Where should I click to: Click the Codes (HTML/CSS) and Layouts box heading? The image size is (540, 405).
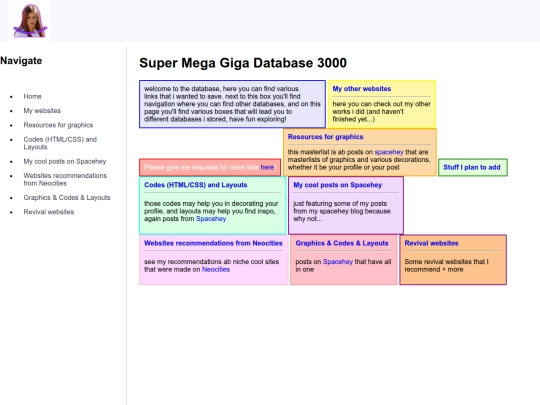tap(196, 185)
